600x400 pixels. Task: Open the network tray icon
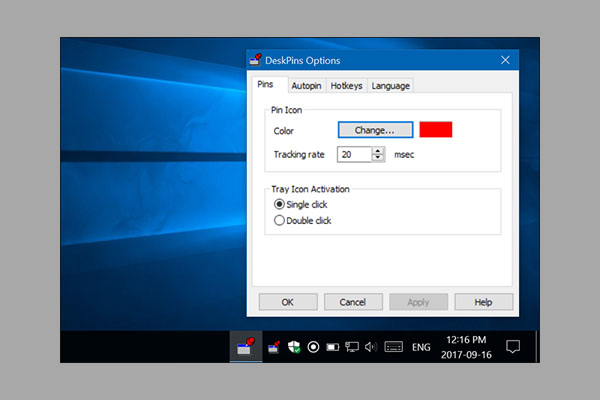[x=352, y=347]
